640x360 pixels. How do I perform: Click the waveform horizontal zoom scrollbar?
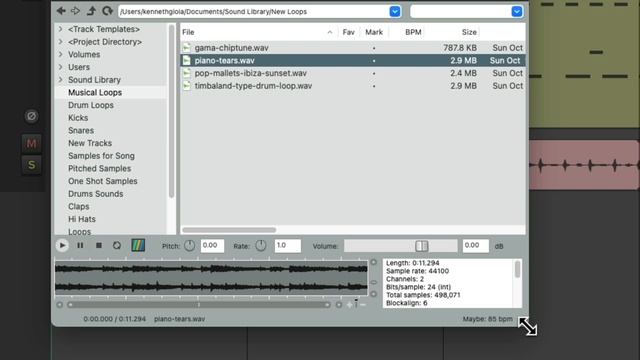[199, 304]
